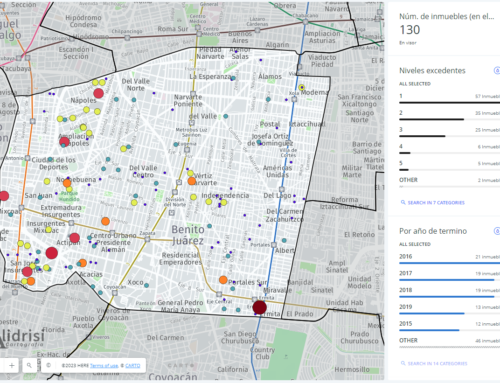500x383 pixels.
Task: Filter by year 2017
Action: (x=450, y=276)
